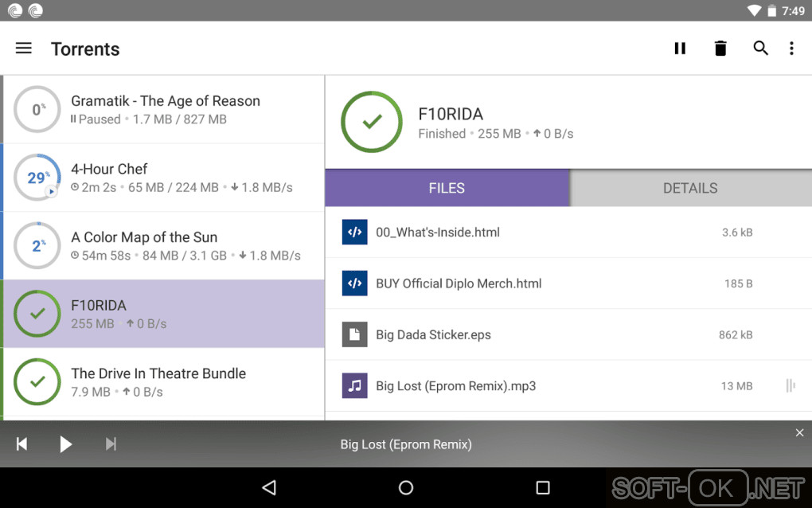Select The Drive In Theatre Bundle torrent

click(165, 381)
